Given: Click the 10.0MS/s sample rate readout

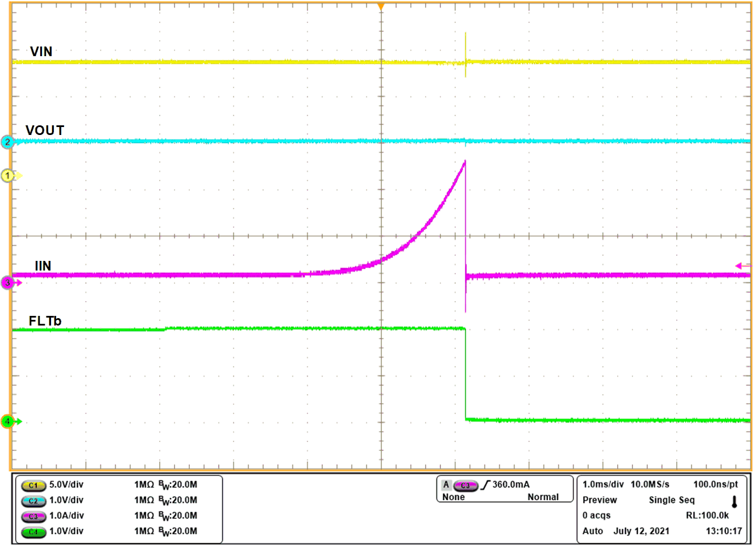Looking at the screenshot, I should click(x=650, y=485).
